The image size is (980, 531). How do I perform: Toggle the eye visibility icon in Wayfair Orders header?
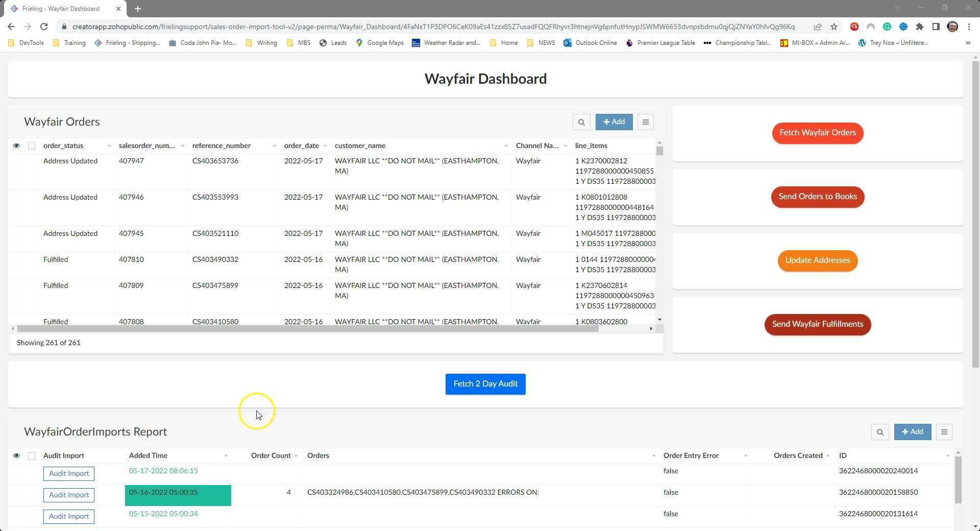point(16,146)
